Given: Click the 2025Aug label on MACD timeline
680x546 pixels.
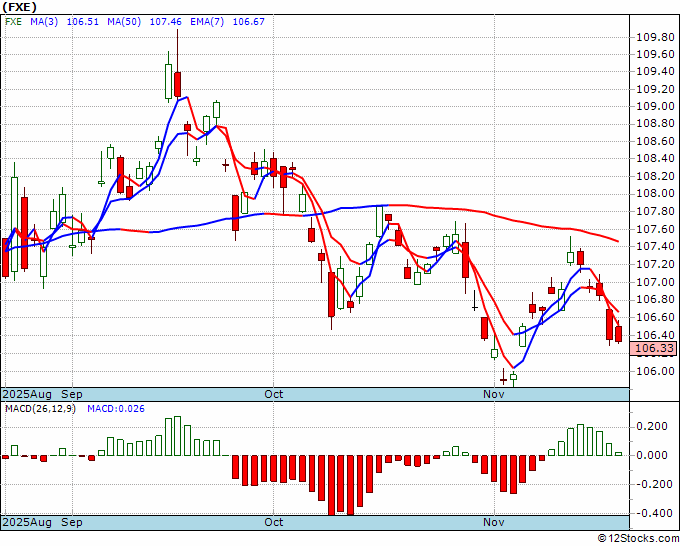Looking at the screenshot, I should 27,522.
